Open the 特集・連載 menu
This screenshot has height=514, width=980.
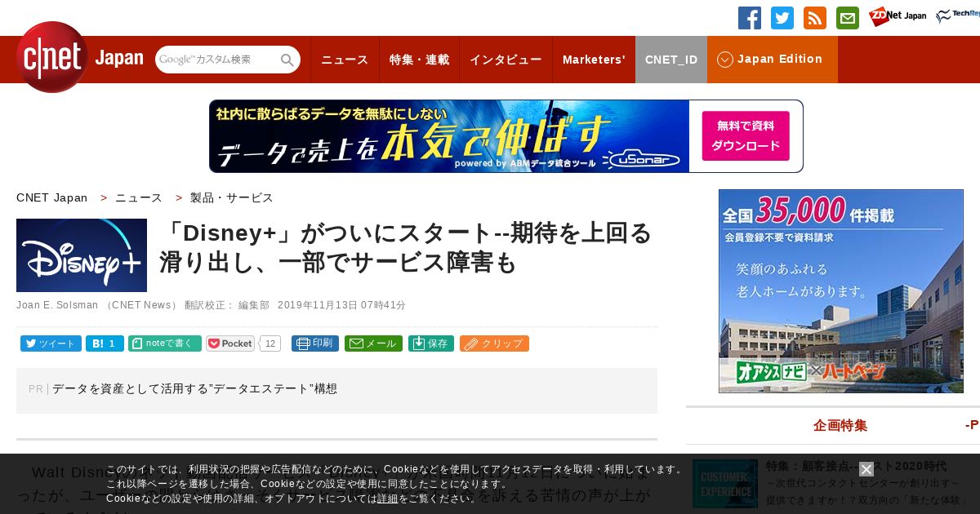click(x=419, y=60)
